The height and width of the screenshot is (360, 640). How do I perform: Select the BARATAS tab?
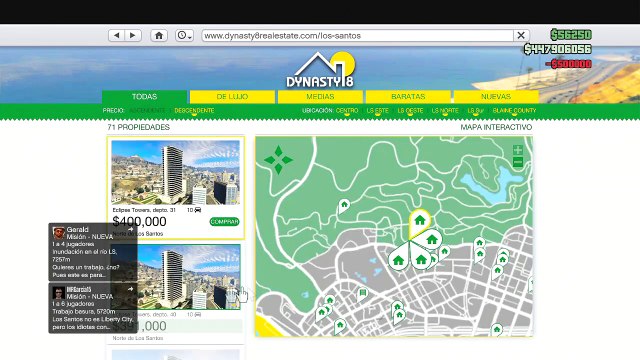pyautogui.click(x=408, y=97)
